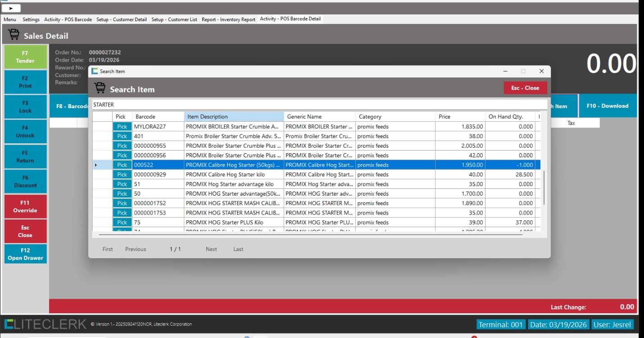
Task: Click the play arrow button at top-left
Action: pyautogui.click(x=11, y=8)
